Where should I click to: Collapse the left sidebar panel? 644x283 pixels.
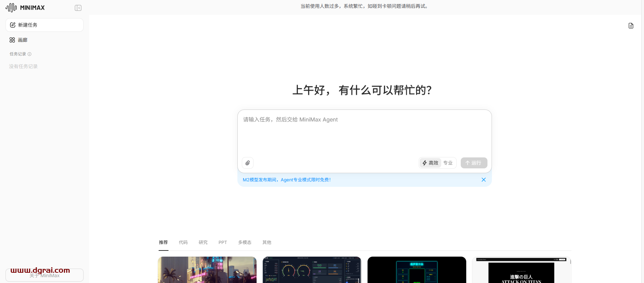(78, 8)
